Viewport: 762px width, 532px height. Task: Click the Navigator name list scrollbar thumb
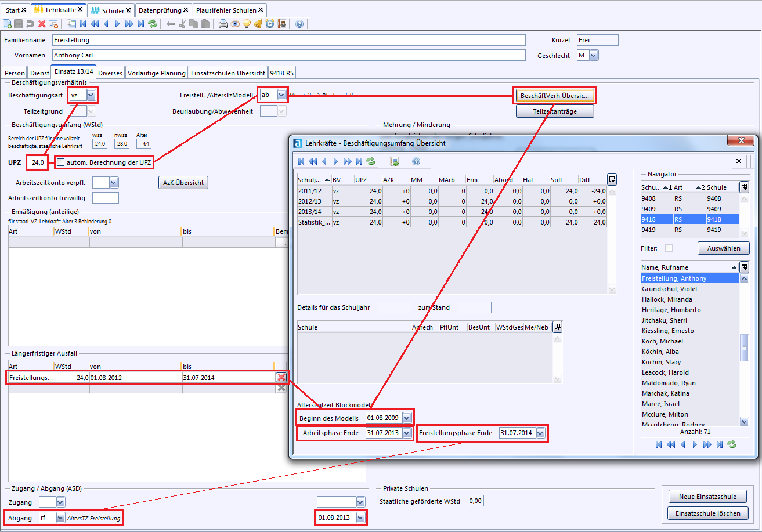745,348
